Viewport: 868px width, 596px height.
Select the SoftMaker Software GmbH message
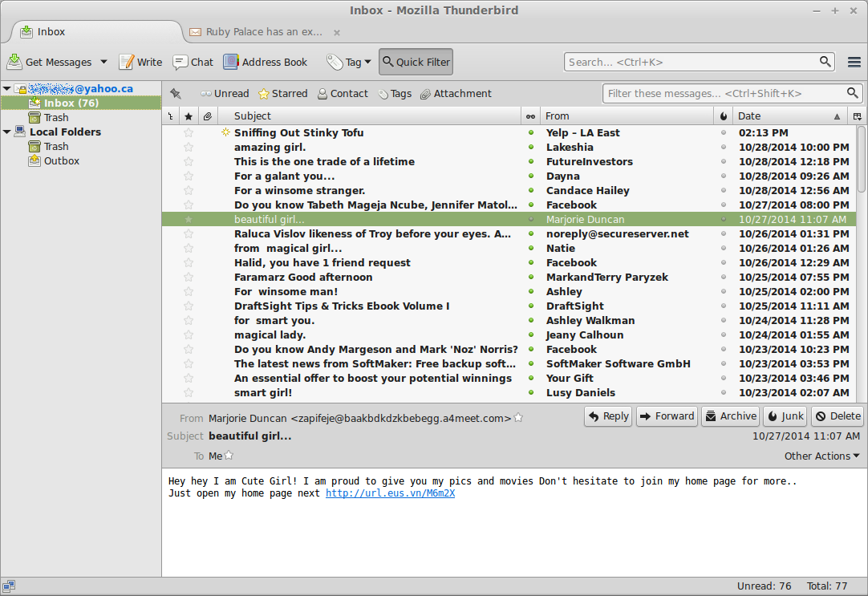(x=509, y=363)
